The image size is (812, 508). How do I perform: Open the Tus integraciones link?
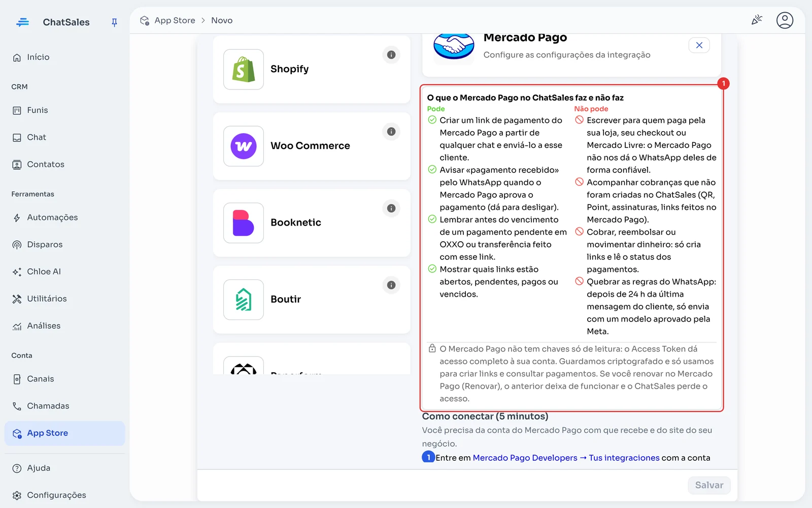pos(624,458)
